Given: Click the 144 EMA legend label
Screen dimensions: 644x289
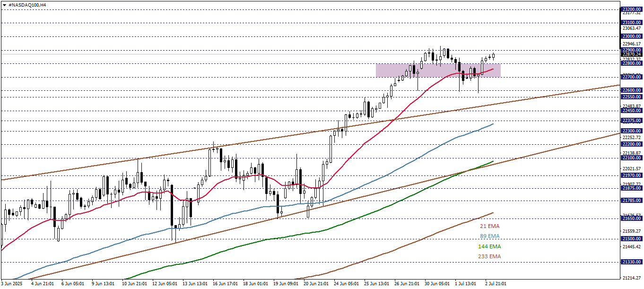Looking at the screenshot, I should click(489, 246).
